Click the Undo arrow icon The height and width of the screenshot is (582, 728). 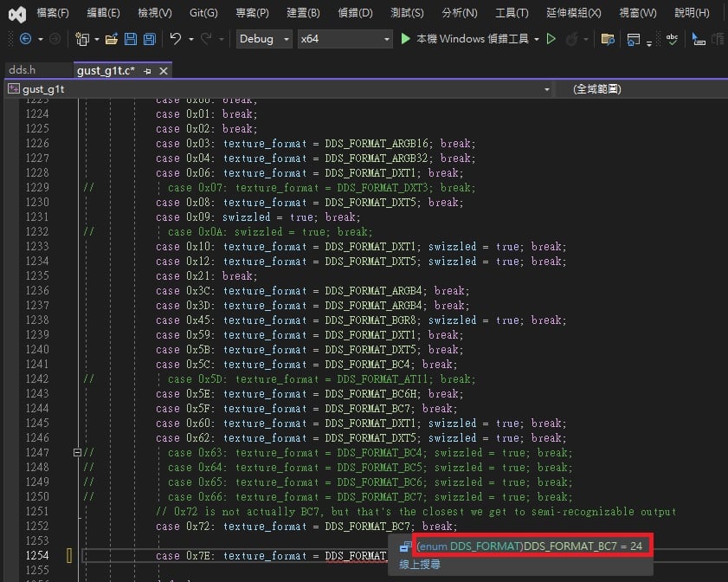click(x=175, y=39)
